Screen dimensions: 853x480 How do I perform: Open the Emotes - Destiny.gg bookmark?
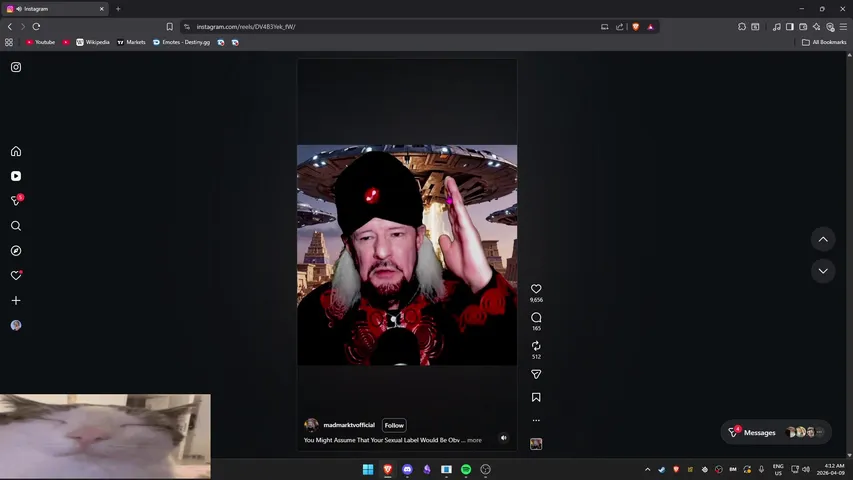tap(182, 42)
